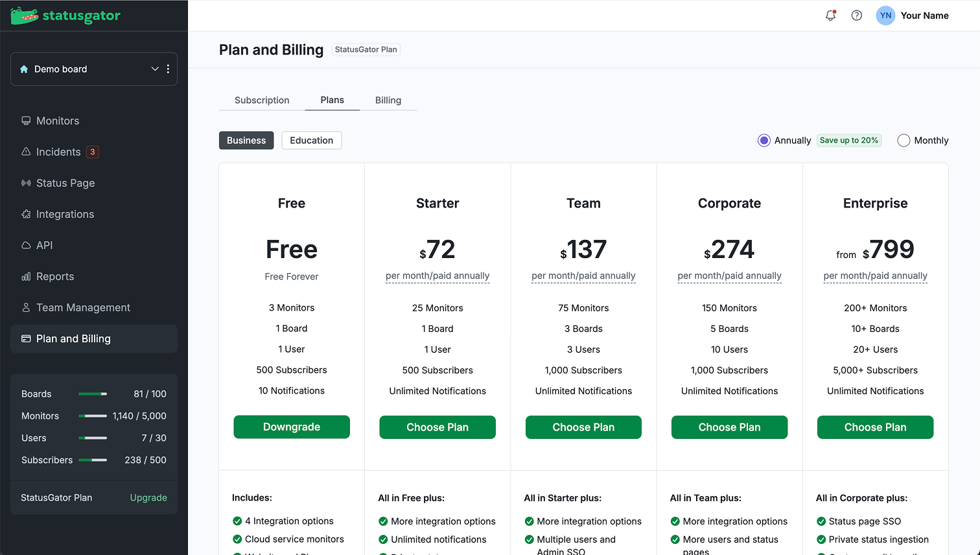Click check icon beside 4 Integration options

coord(237,521)
